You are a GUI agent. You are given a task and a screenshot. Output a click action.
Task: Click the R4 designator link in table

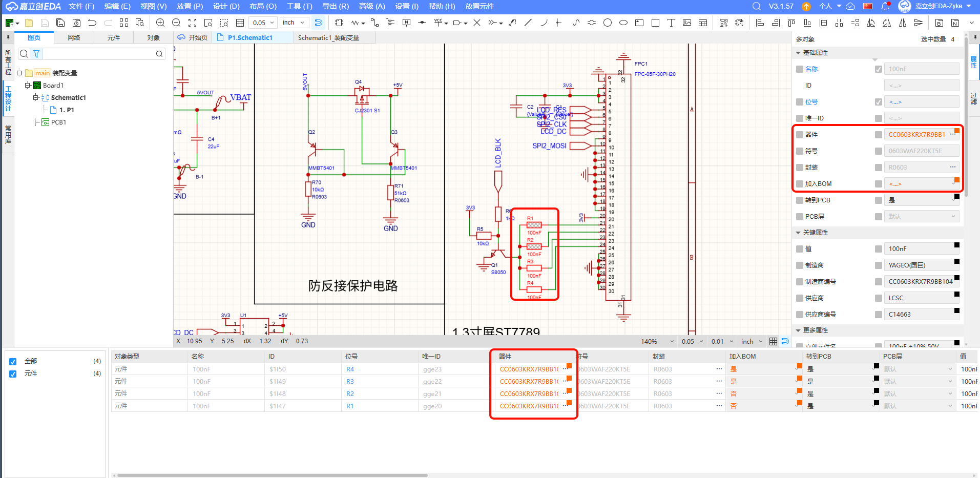[x=350, y=369]
